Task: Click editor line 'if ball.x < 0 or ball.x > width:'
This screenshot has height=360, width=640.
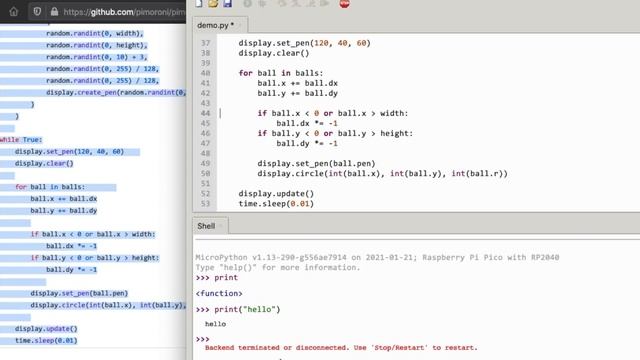Action: (x=333, y=113)
